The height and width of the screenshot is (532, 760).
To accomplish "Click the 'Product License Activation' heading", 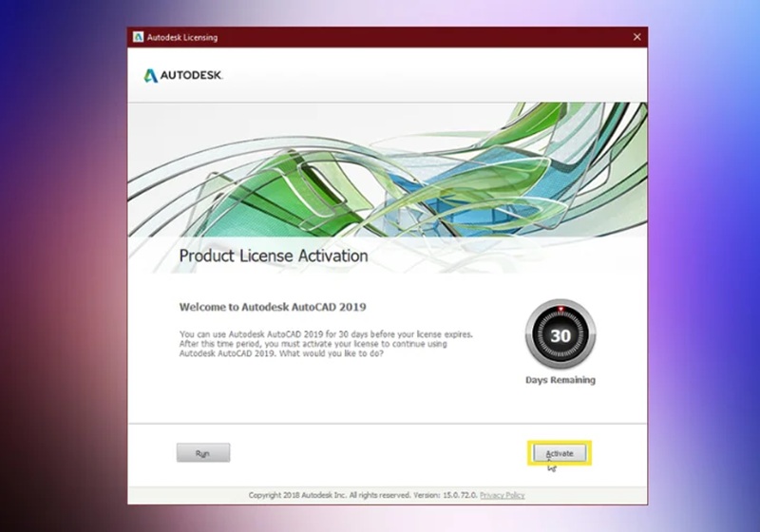I will tap(274, 256).
